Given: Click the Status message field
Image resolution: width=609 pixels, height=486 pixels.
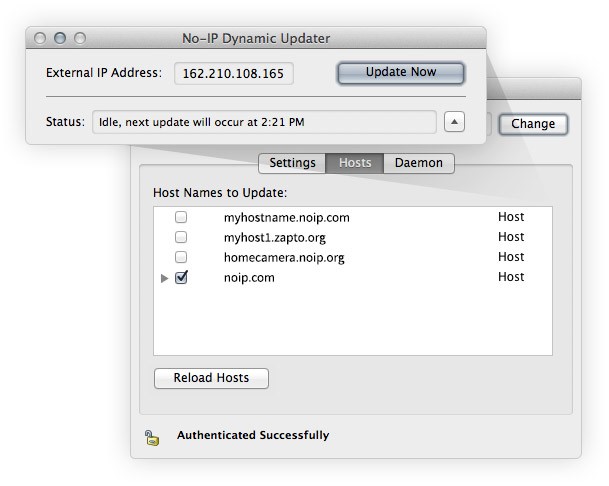Looking at the screenshot, I should (264, 122).
